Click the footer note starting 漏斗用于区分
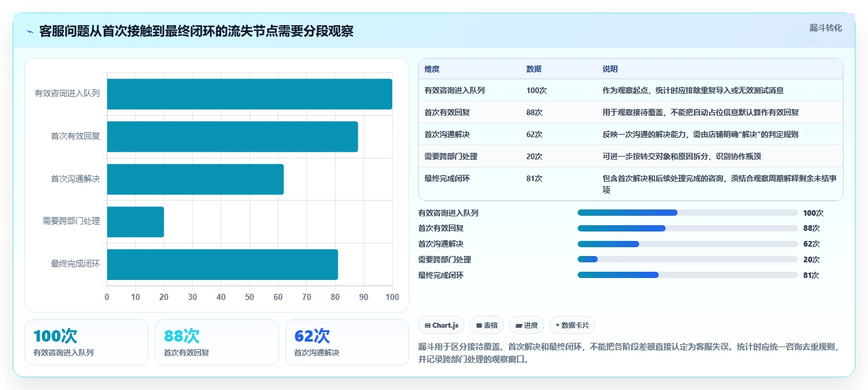The width and height of the screenshot is (868, 390). [629, 353]
